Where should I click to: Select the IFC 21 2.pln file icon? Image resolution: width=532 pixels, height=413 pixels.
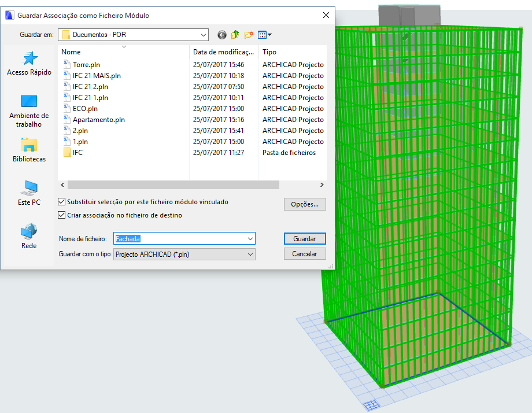click(67, 87)
